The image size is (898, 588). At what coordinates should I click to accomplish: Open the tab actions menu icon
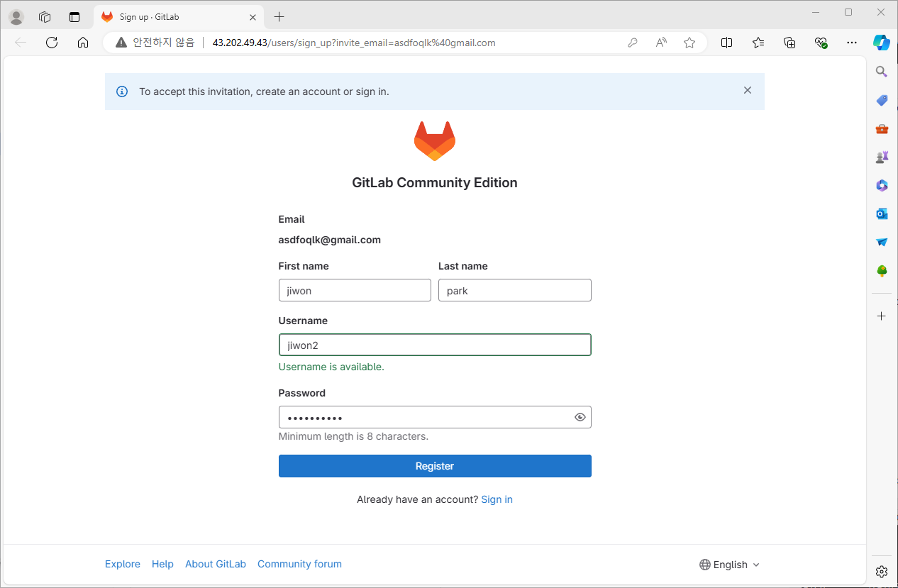(x=74, y=17)
